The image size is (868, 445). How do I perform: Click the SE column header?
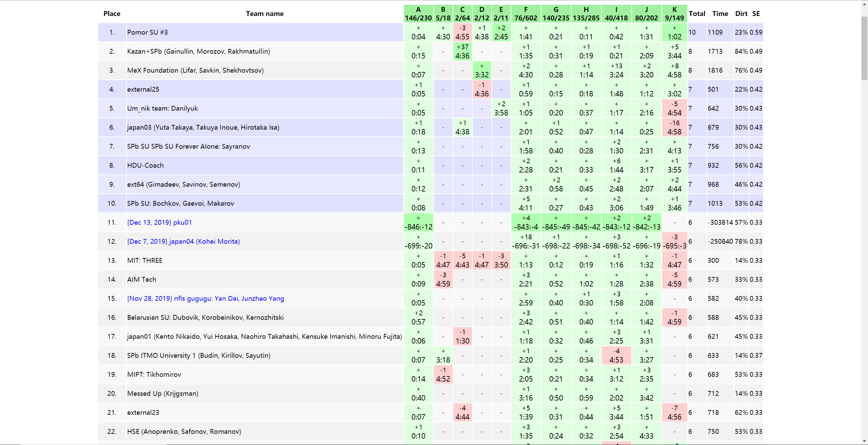(756, 14)
